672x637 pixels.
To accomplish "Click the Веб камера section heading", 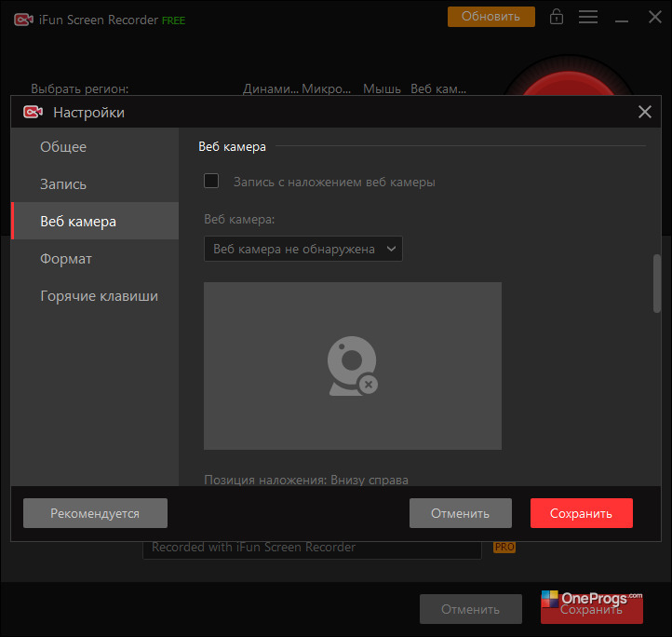I will point(232,147).
